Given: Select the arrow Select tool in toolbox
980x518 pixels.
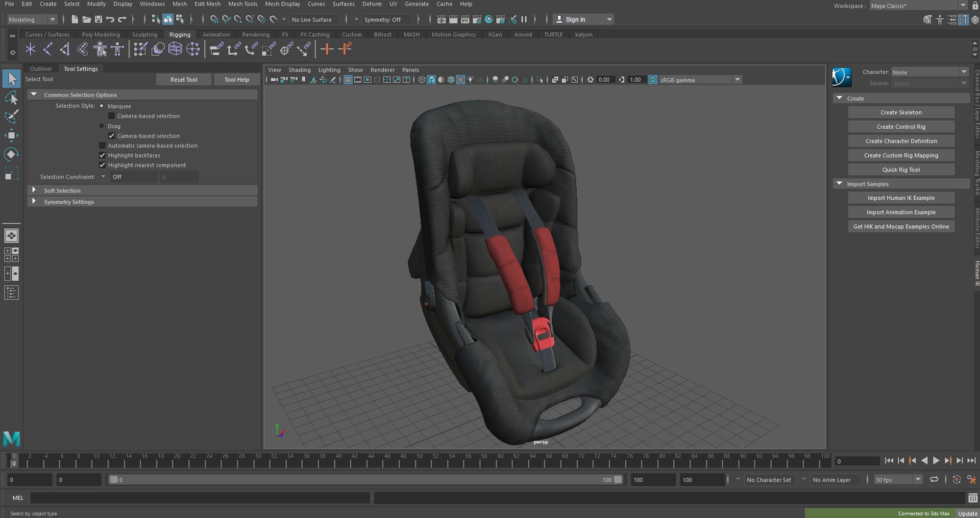Looking at the screenshot, I should click(x=11, y=79).
